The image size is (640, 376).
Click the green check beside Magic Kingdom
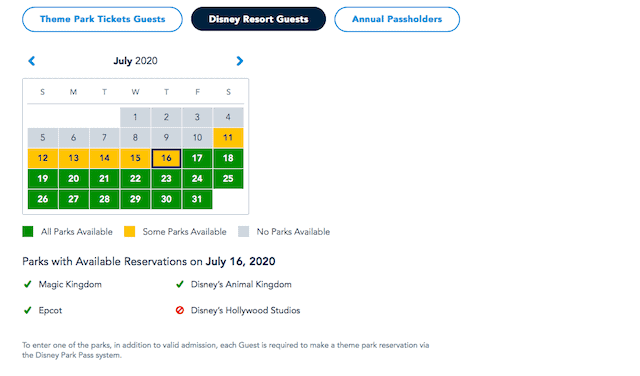click(27, 284)
